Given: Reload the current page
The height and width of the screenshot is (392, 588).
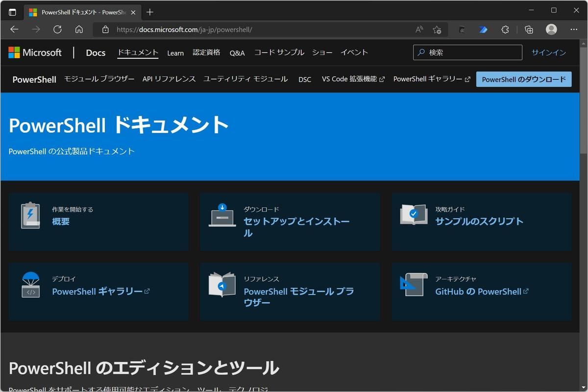Looking at the screenshot, I should click(57, 29).
